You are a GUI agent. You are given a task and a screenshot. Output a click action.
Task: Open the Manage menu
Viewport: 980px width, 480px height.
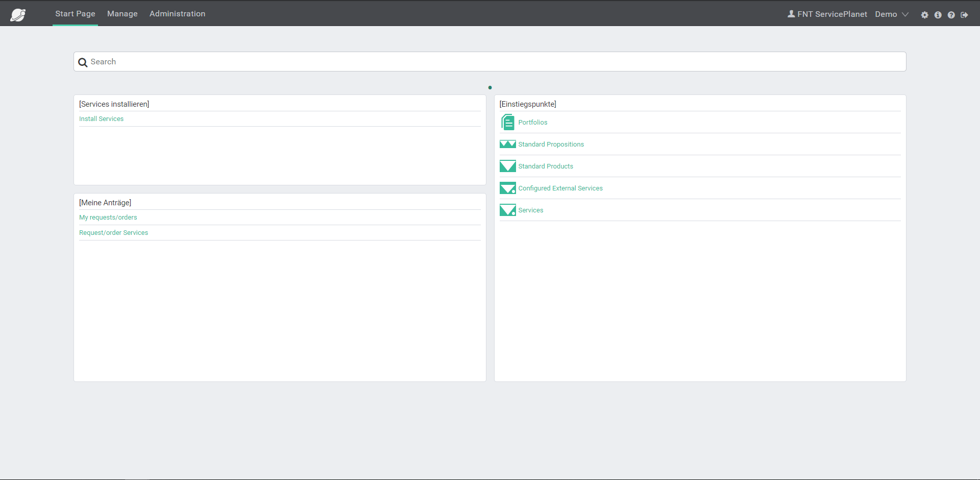(x=122, y=14)
